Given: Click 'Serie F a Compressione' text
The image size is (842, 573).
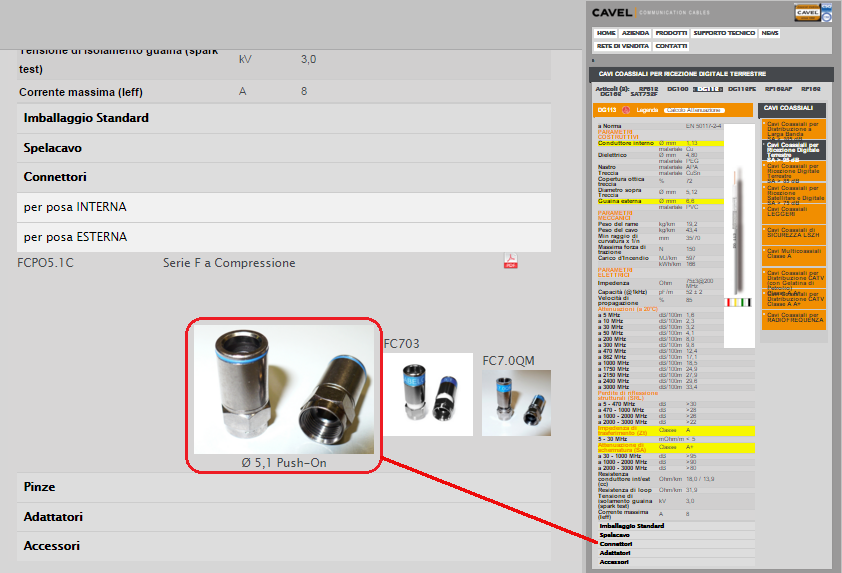Looking at the screenshot, I should [x=229, y=263].
